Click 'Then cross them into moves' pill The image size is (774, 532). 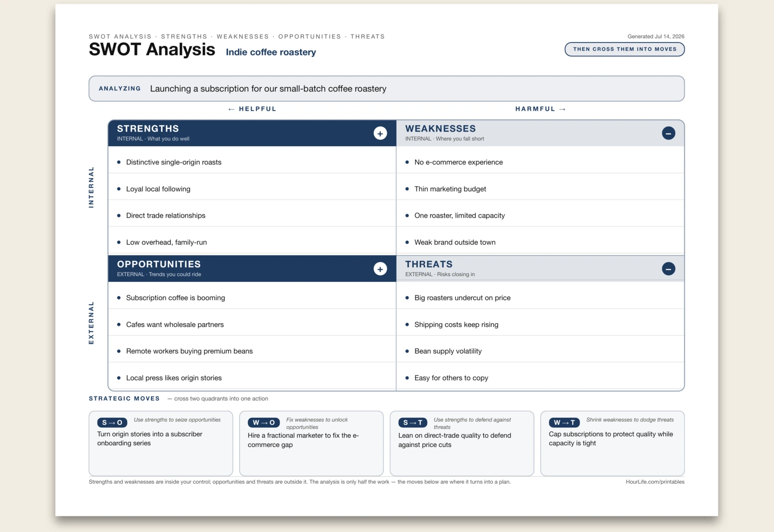click(625, 49)
